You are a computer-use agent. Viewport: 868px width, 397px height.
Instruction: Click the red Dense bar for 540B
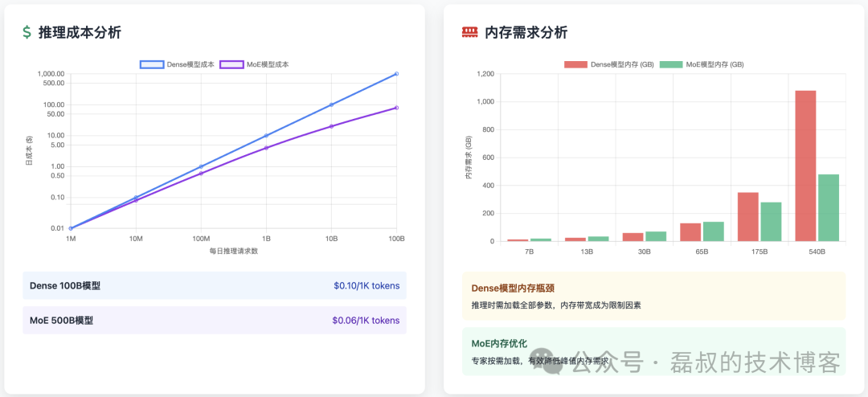pos(805,166)
